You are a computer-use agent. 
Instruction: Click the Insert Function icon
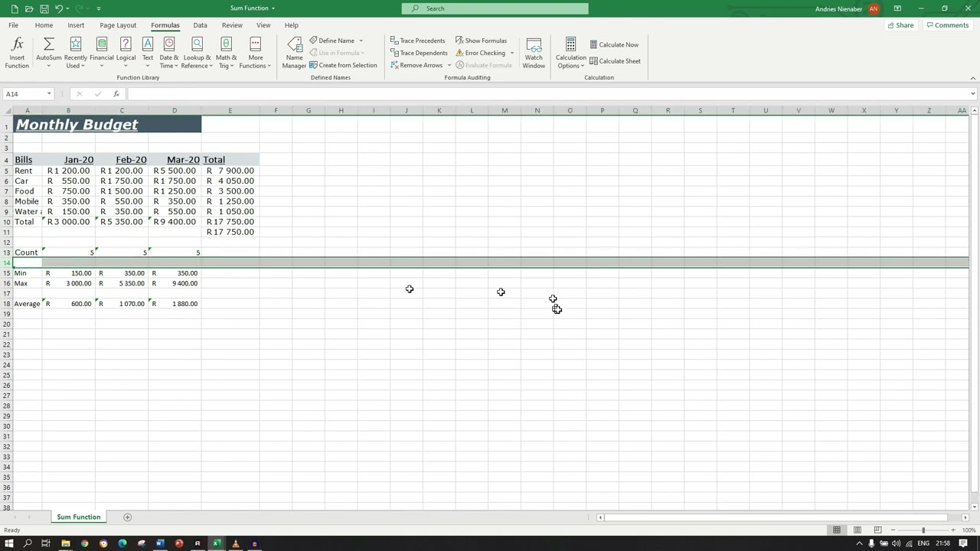tap(17, 52)
